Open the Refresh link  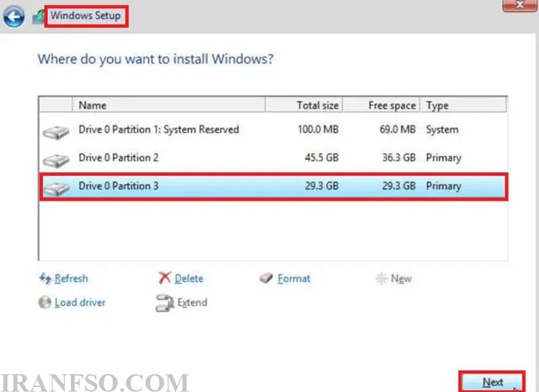(x=71, y=278)
